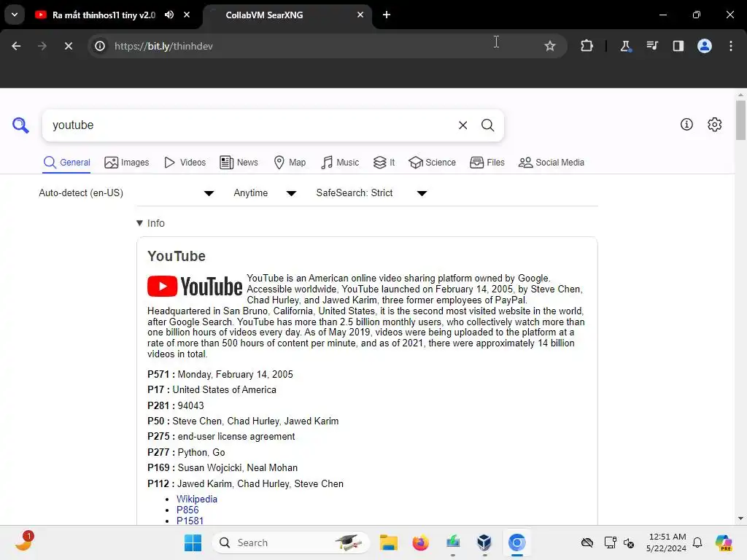This screenshot has height=560, width=747.
Task: Click into the youtube search field
Action: (250, 125)
